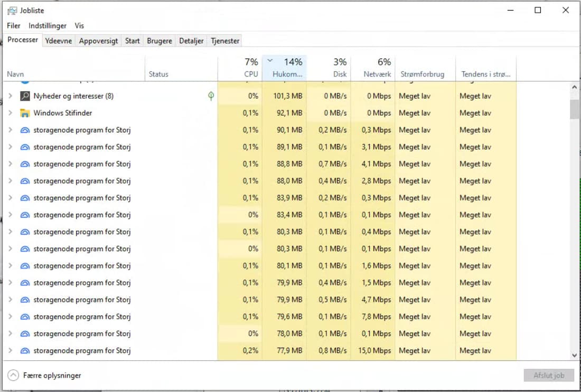Open the Indstillinger menu

[x=48, y=25]
